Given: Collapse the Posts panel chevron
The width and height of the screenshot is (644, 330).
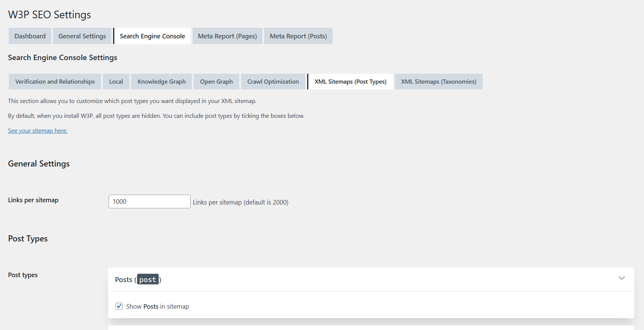Looking at the screenshot, I should tap(622, 278).
